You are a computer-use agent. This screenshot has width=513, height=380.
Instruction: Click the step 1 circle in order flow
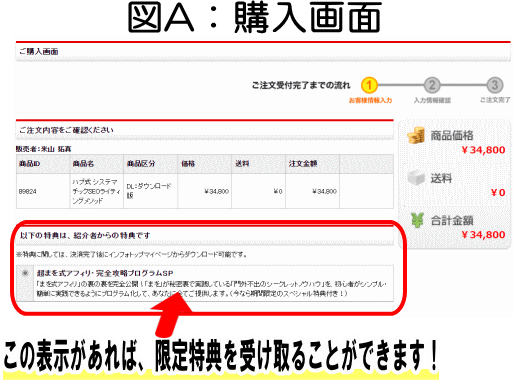click(369, 85)
